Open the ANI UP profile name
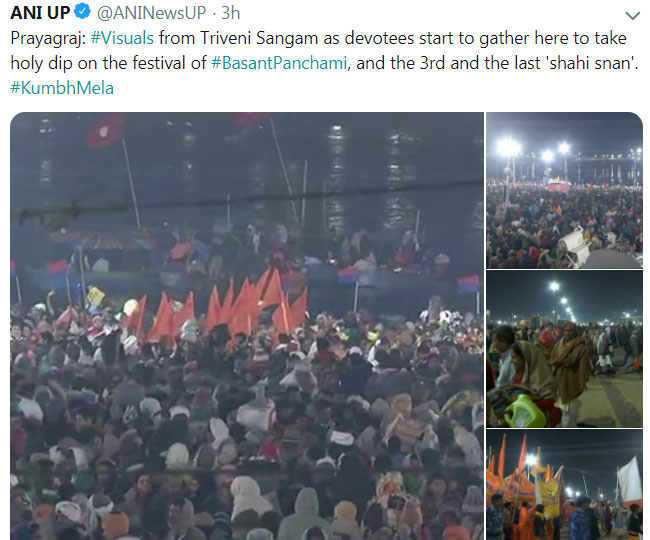Viewport: 650px width, 540px height. click(40, 13)
